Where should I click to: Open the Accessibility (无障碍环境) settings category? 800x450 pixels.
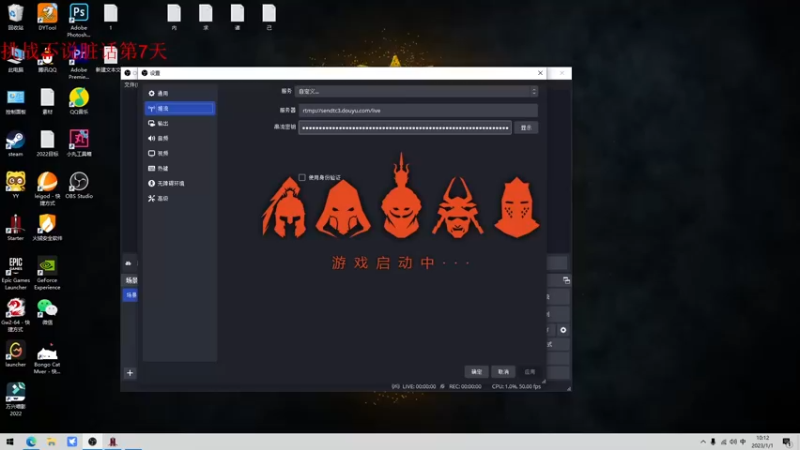click(x=180, y=183)
